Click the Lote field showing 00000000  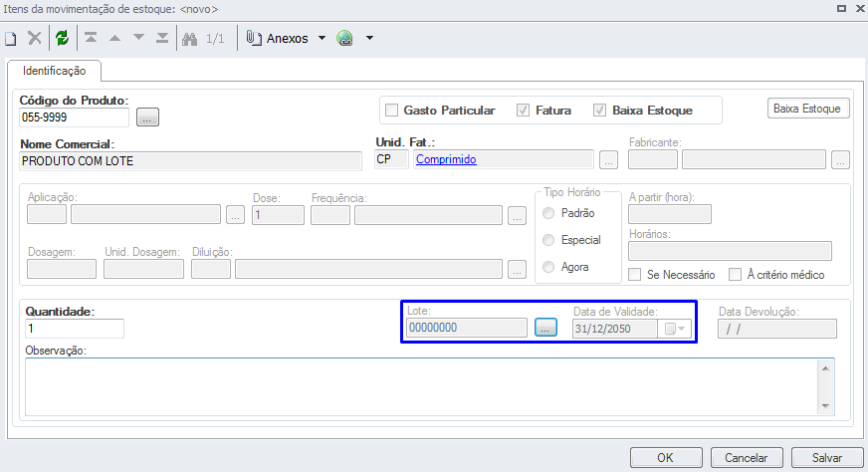tap(467, 328)
